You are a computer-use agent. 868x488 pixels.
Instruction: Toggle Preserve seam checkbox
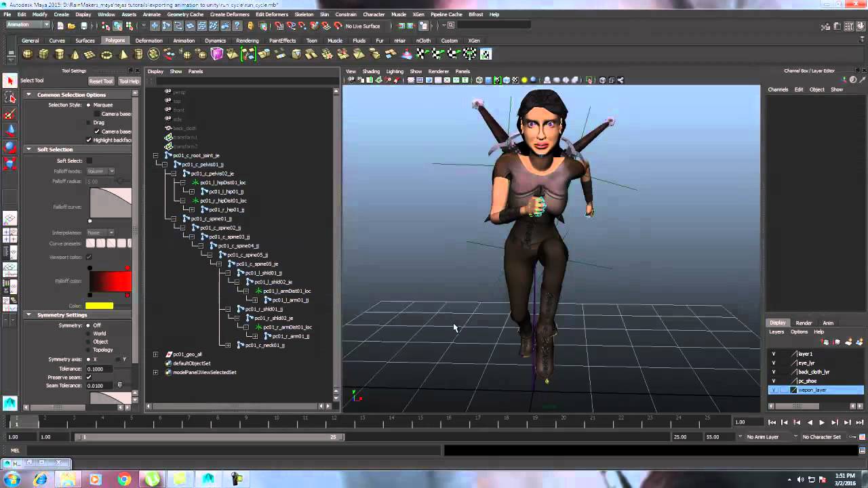(89, 378)
